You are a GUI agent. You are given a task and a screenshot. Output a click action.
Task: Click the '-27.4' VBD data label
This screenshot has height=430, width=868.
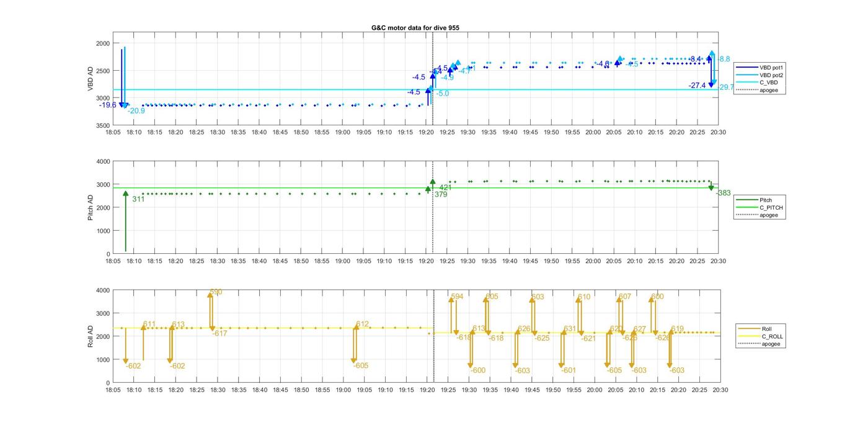click(697, 86)
